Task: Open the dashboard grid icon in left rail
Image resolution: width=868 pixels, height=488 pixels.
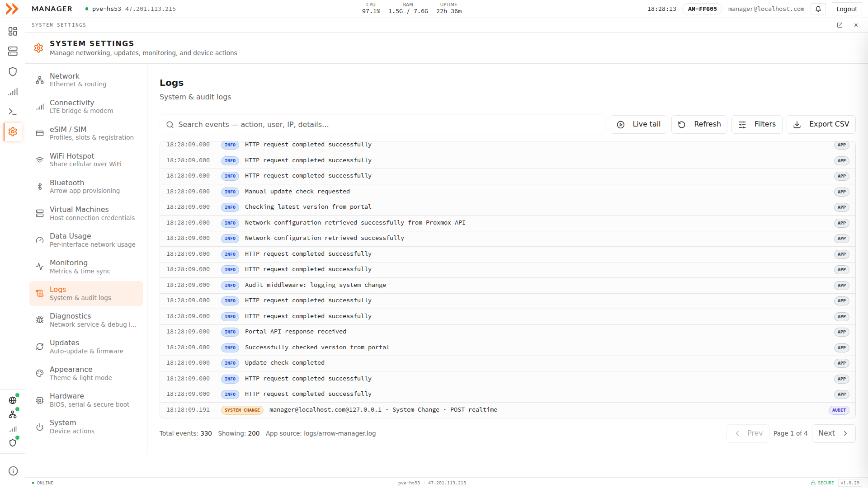Action: click(13, 31)
